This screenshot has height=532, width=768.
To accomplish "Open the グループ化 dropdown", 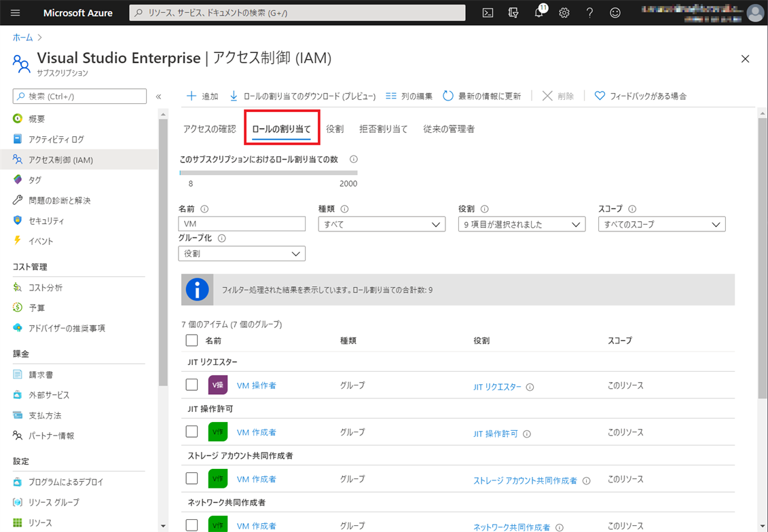I will 242,254.
